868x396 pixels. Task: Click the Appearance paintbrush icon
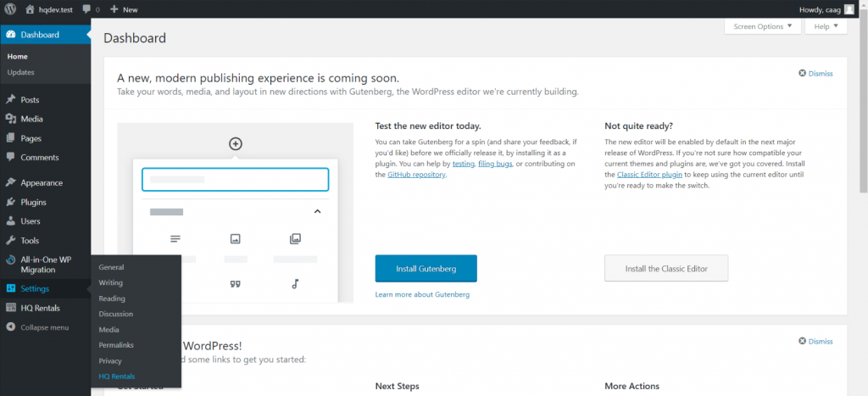[x=10, y=183]
